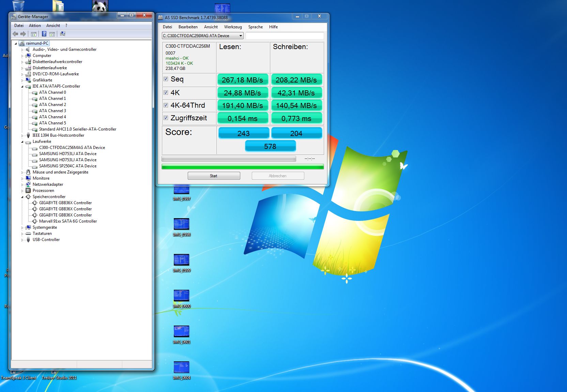The height and width of the screenshot is (392, 567).
Task: Click the show/hide console tree icon
Action: [34, 34]
